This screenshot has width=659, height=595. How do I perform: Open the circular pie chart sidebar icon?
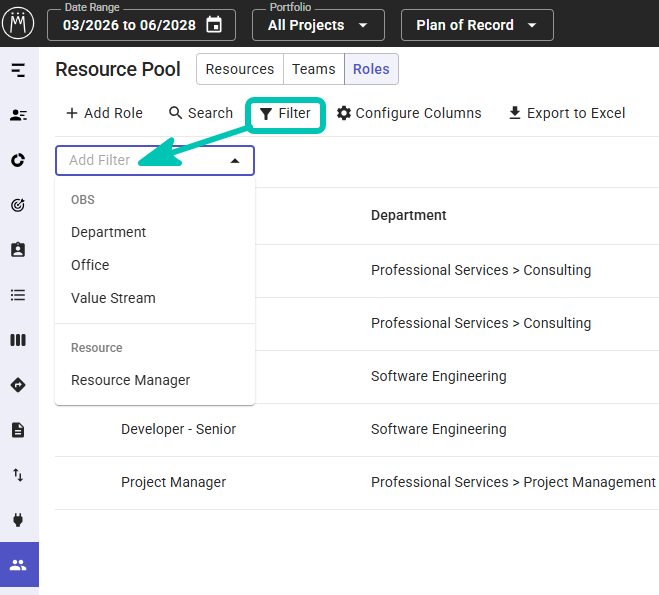point(18,160)
